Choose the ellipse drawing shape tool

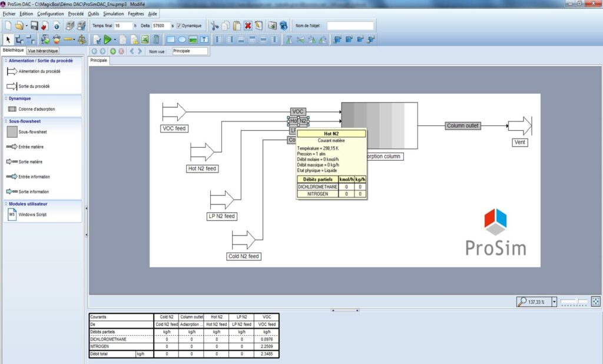182,39
